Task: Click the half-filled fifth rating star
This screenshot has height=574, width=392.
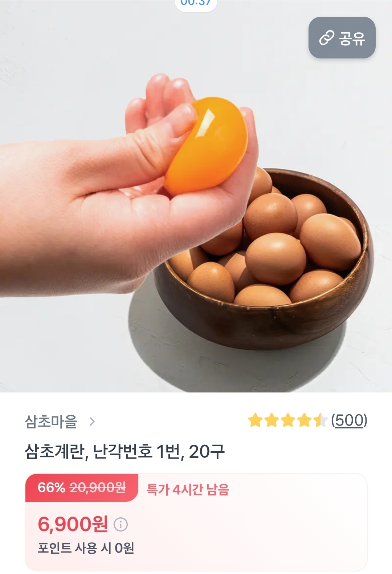Action: (320, 420)
